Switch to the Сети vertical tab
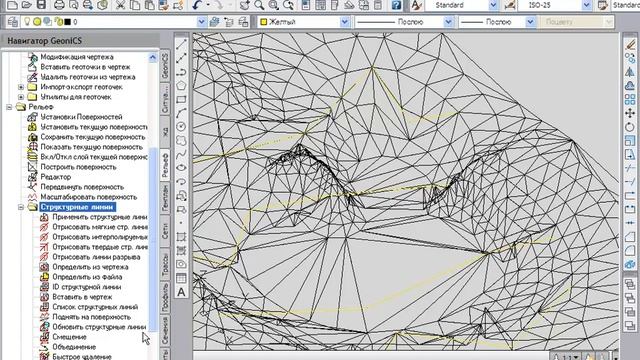The width and height of the screenshot is (640, 360). [x=165, y=231]
